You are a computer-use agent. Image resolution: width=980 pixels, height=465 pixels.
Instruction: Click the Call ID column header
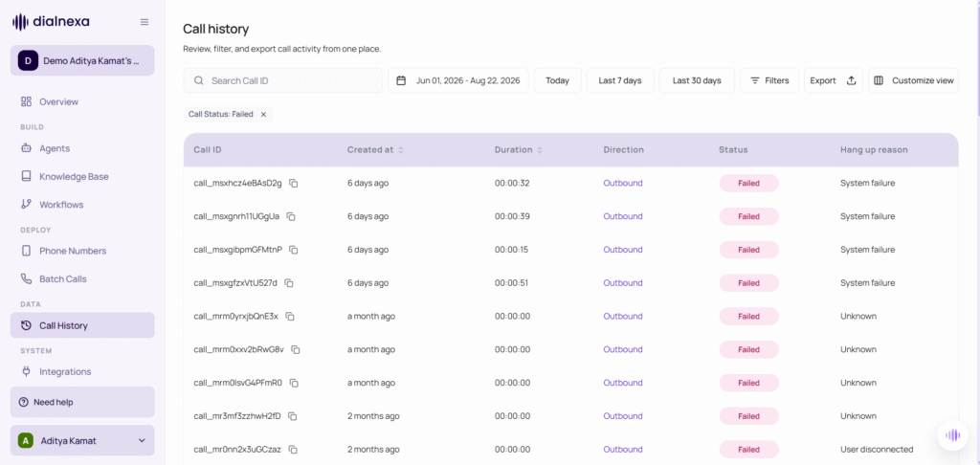tap(208, 150)
